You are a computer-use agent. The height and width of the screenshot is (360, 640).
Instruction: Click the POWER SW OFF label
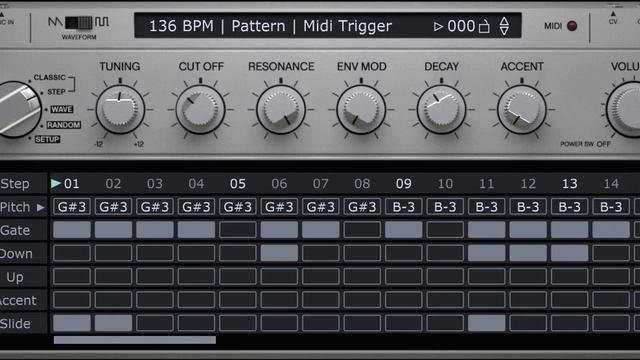585,144
